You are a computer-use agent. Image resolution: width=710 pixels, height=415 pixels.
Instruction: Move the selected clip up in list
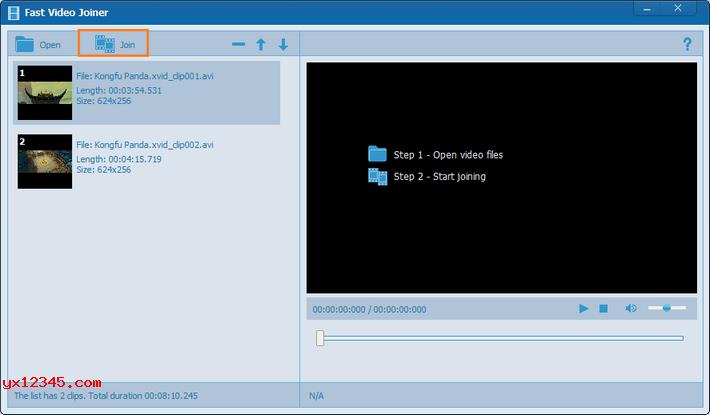point(261,44)
